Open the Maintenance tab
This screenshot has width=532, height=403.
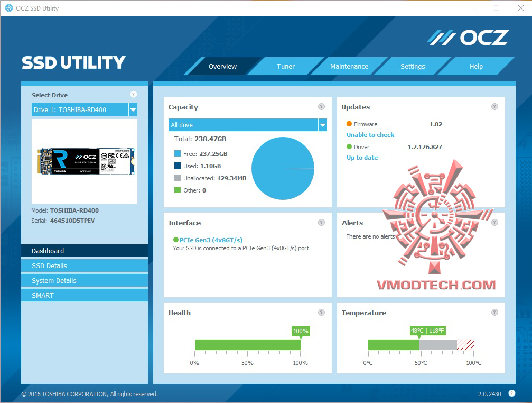pyautogui.click(x=349, y=66)
